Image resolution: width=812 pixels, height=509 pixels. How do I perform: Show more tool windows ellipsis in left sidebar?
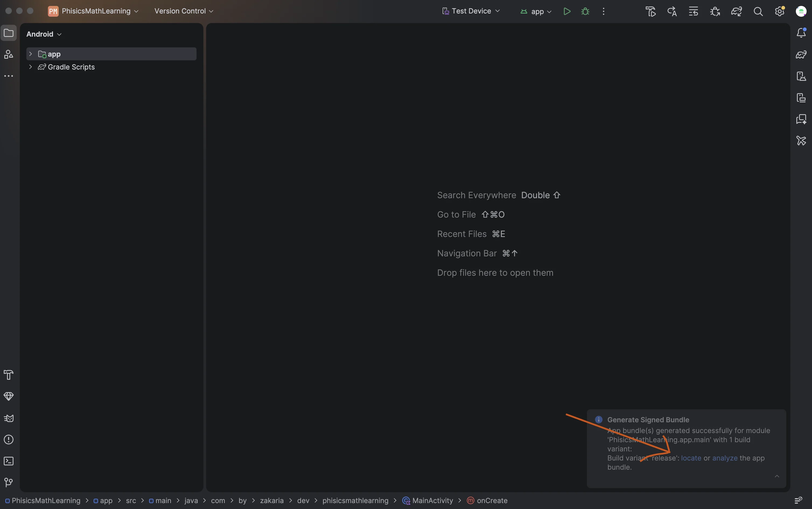click(x=9, y=76)
